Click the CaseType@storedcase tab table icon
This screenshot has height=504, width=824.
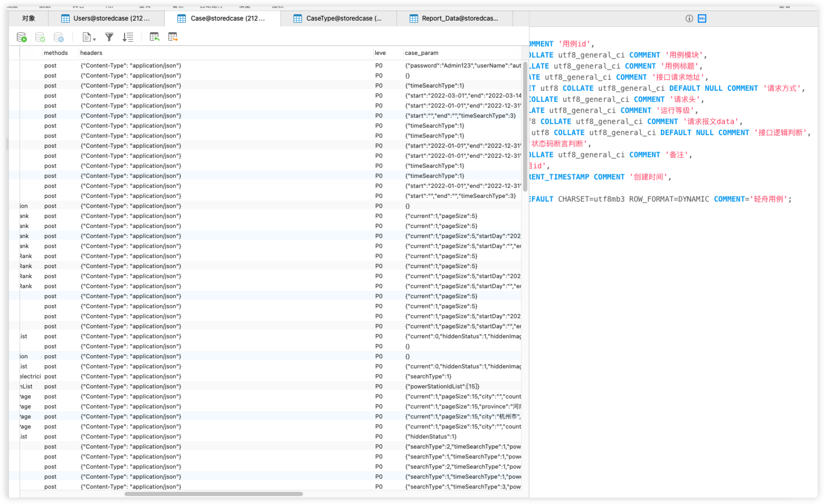(297, 18)
